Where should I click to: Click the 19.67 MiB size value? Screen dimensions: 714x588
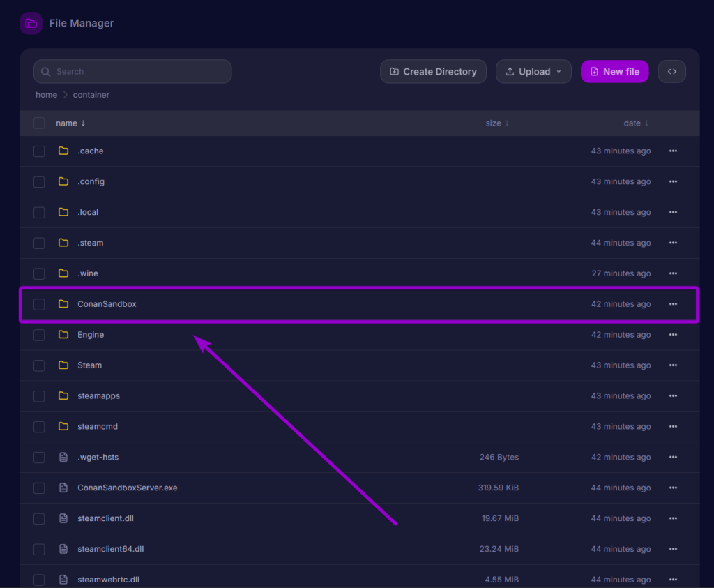click(x=500, y=518)
